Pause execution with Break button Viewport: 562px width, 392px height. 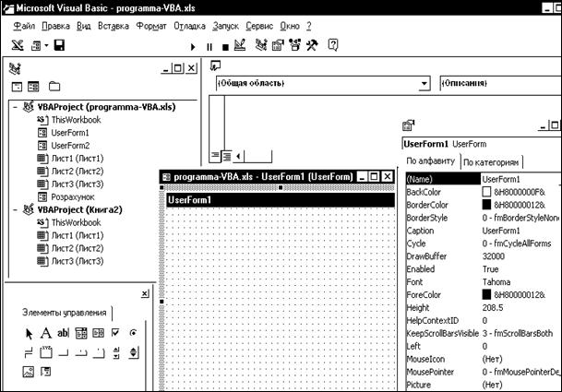click(209, 47)
